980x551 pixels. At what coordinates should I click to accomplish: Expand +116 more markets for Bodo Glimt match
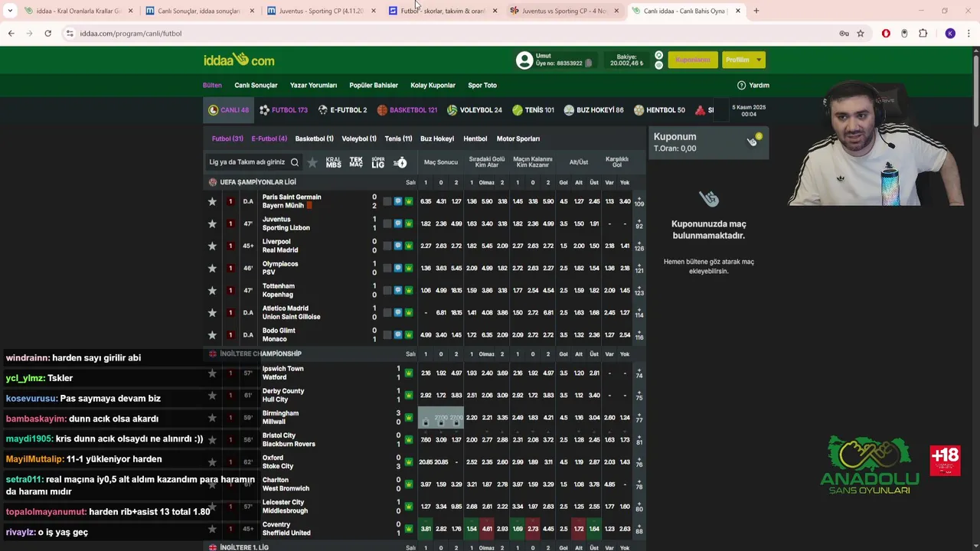coord(639,334)
